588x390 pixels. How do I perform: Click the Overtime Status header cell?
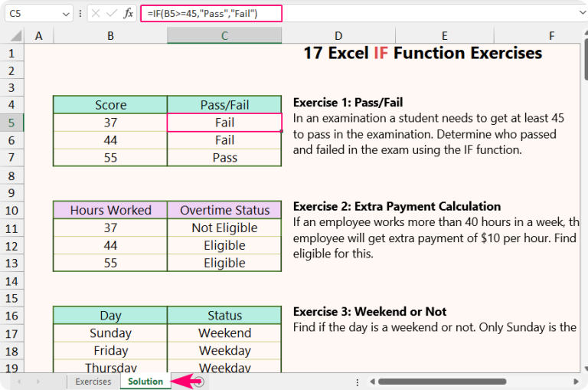pyautogui.click(x=224, y=210)
